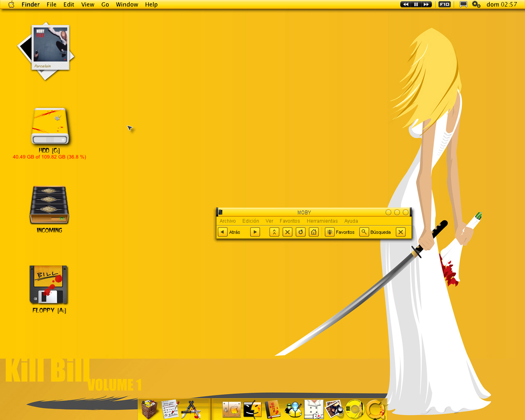Select the HDD [C:] drive icon

coord(50,127)
